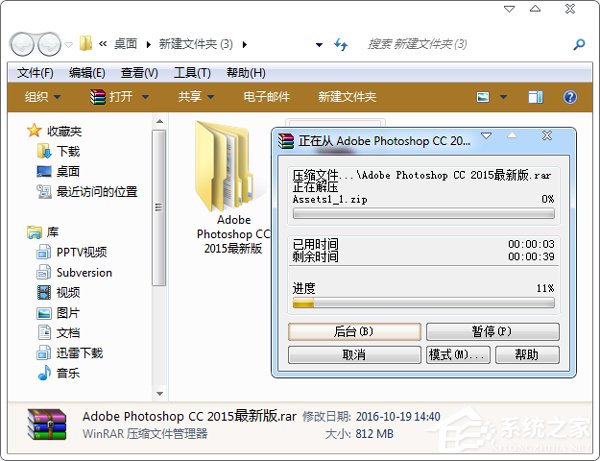Click the refresh icon beside address bar
The image size is (600, 461).
(x=342, y=44)
